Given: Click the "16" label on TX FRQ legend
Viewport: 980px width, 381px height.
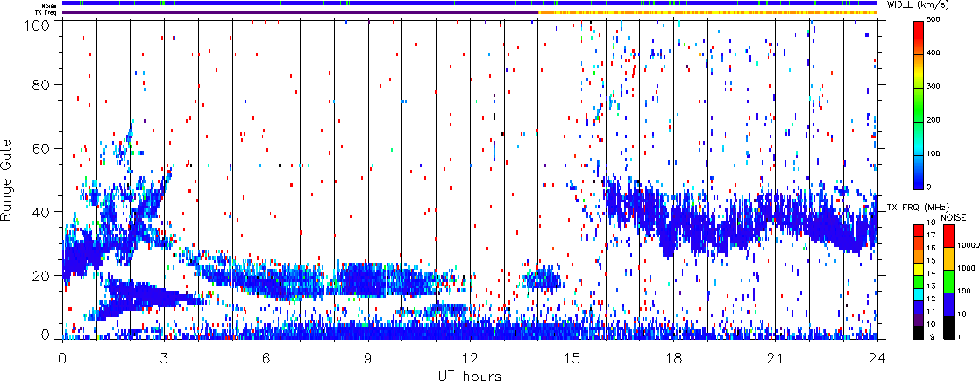Looking at the screenshot, I should point(931,248).
